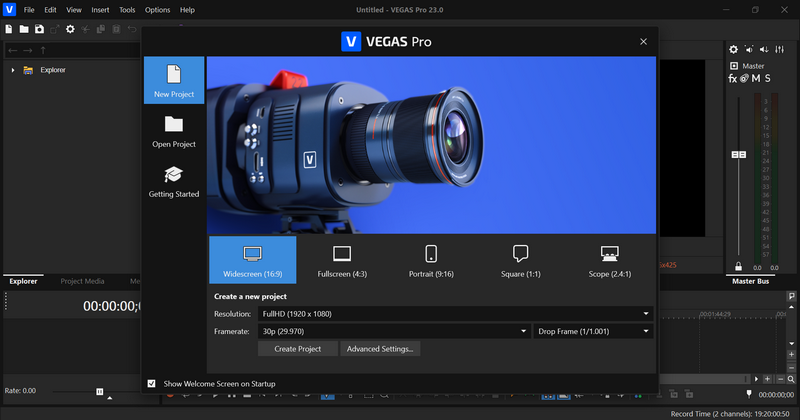This screenshot has width=800, height=420.
Task: Pick the Scope (2.4:1) format
Action: coord(610,260)
